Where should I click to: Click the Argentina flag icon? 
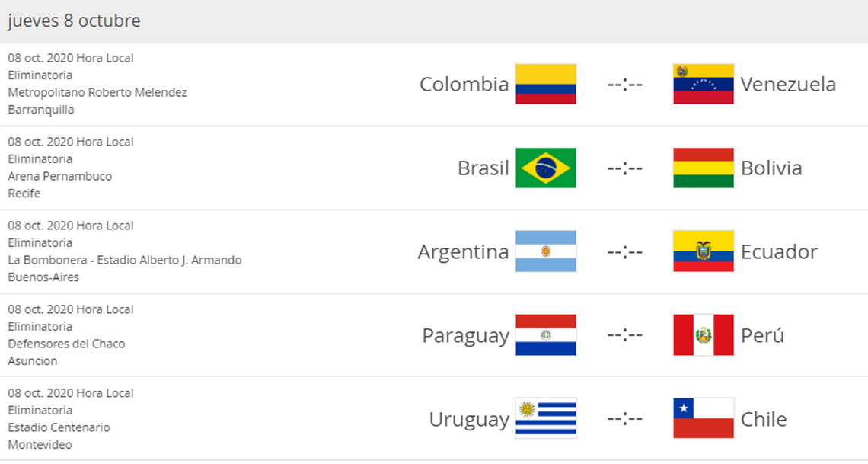click(x=546, y=251)
